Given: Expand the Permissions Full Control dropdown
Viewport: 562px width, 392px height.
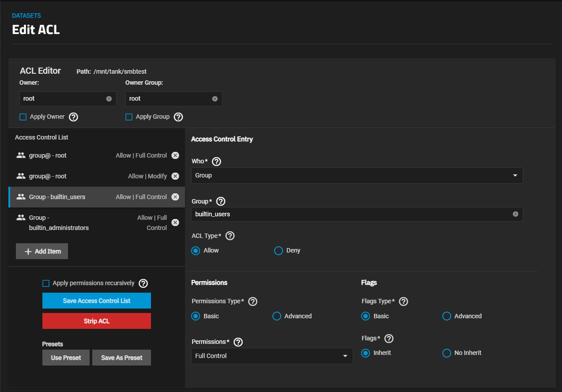Looking at the screenshot, I should [x=272, y=356].
